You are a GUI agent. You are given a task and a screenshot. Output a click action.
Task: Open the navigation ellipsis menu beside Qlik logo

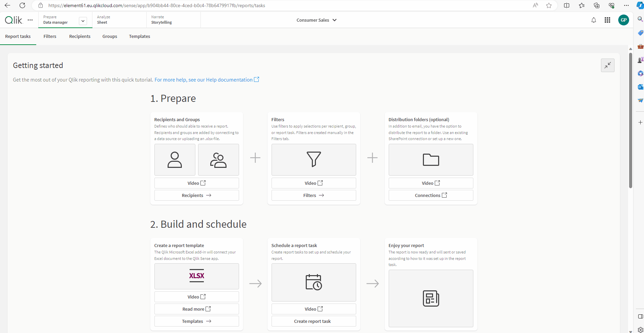[x=30, y=20]
